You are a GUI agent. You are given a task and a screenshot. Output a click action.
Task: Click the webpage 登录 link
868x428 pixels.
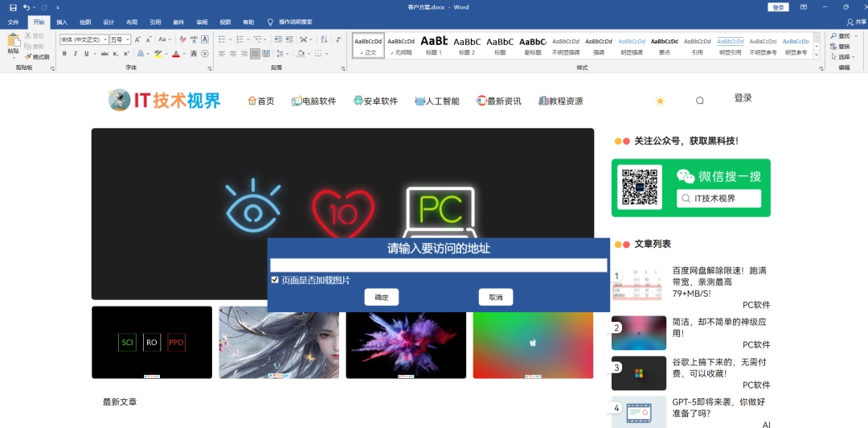(743, 98)
